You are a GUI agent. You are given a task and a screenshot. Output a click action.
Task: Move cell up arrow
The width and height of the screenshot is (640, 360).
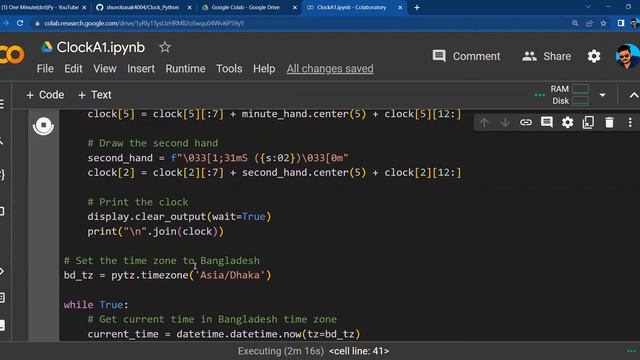tap(484, 122)
